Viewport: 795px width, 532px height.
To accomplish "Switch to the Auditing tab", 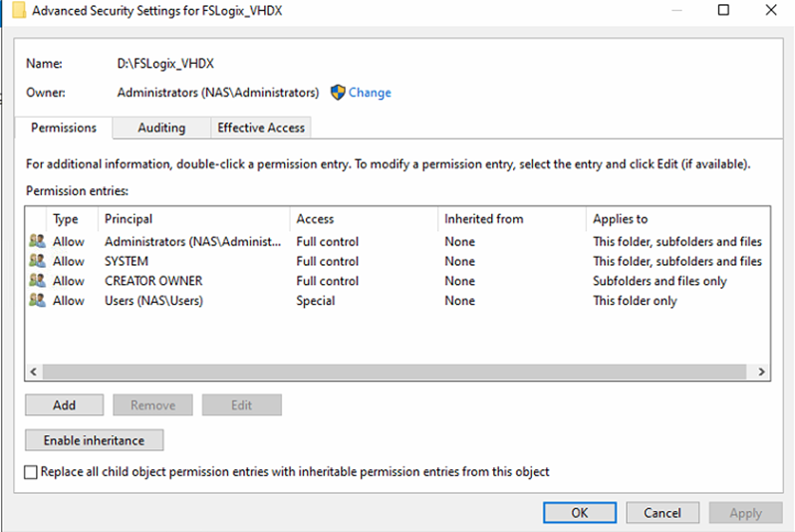I will coord(161,128).
